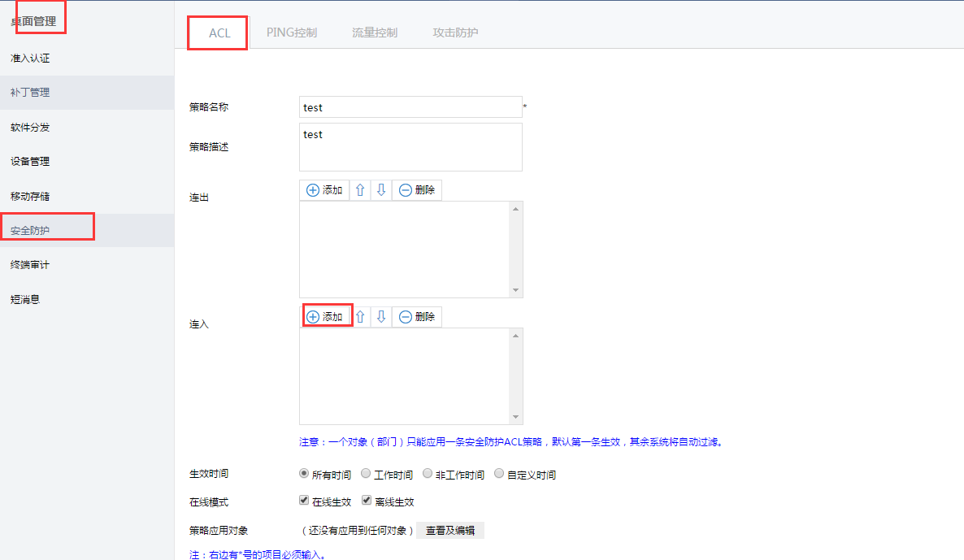Select 自定义时间 radio option

[x=499, y=473]
